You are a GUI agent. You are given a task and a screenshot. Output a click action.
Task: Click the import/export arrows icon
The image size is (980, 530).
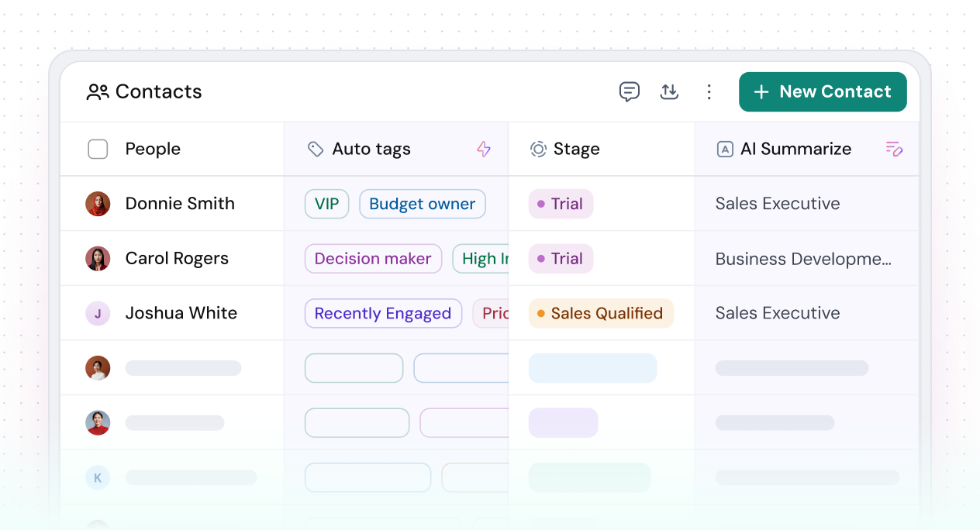(x=669, y=91)
